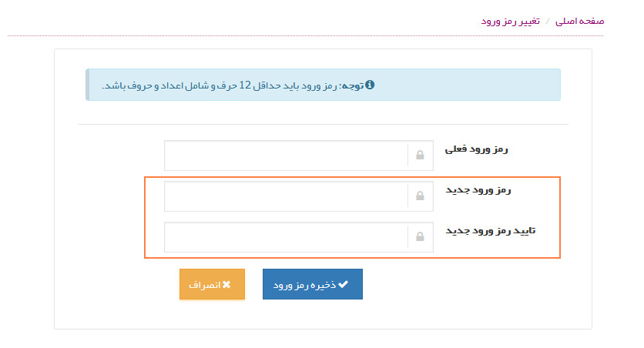Focus the current password (رمز ورود فعلی) input
644x348 pixels.
(285, 156)
